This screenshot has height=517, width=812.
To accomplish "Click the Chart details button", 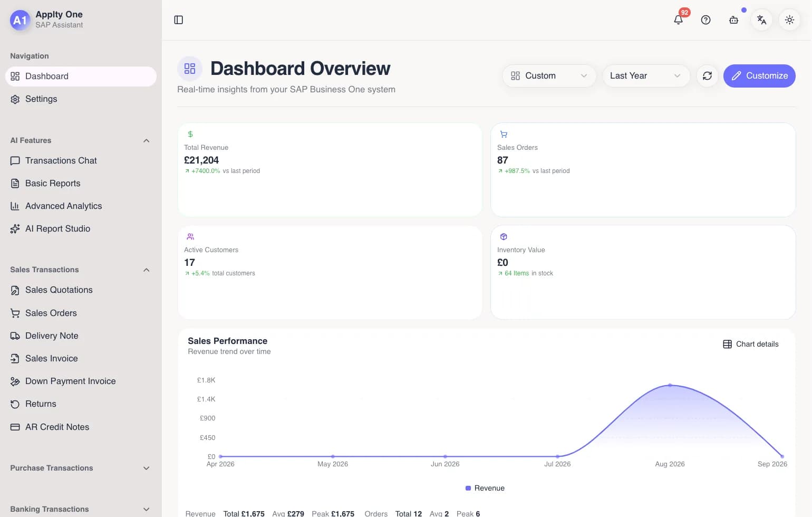I will point(750,344).
